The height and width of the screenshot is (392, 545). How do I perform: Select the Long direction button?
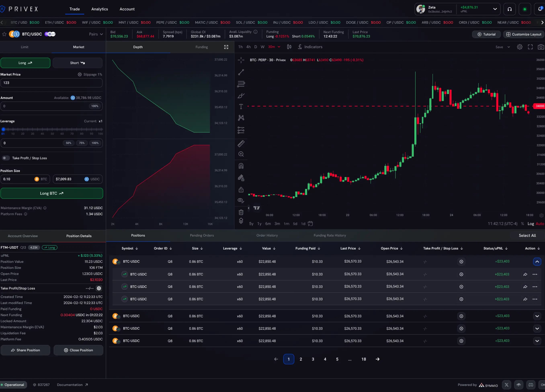pos(25,63)
